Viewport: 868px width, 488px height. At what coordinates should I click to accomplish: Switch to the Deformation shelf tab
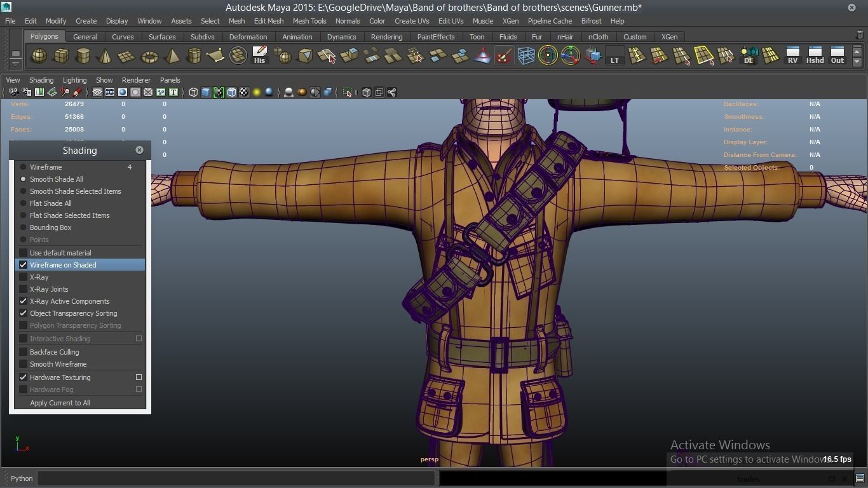pos(248,37)
